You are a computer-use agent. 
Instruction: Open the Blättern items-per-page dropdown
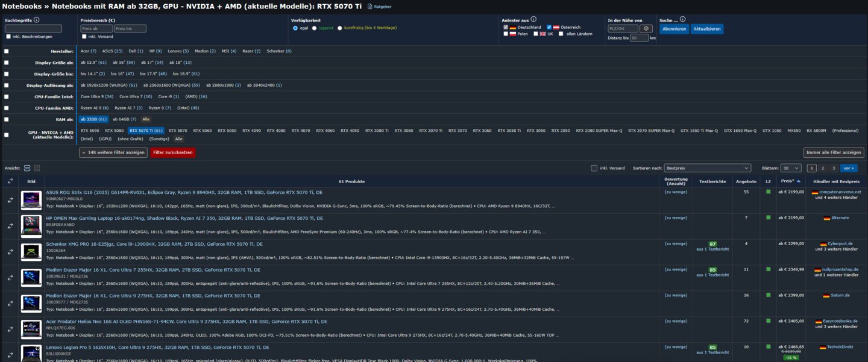(791, 168)
